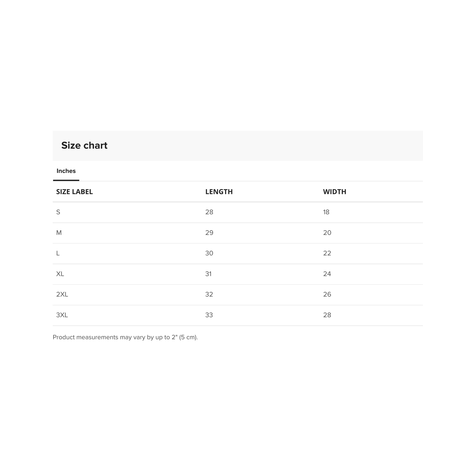476x476 pixels.
Task: Click the width value 26 for 2XL
Action: click(x=327, y=294)
